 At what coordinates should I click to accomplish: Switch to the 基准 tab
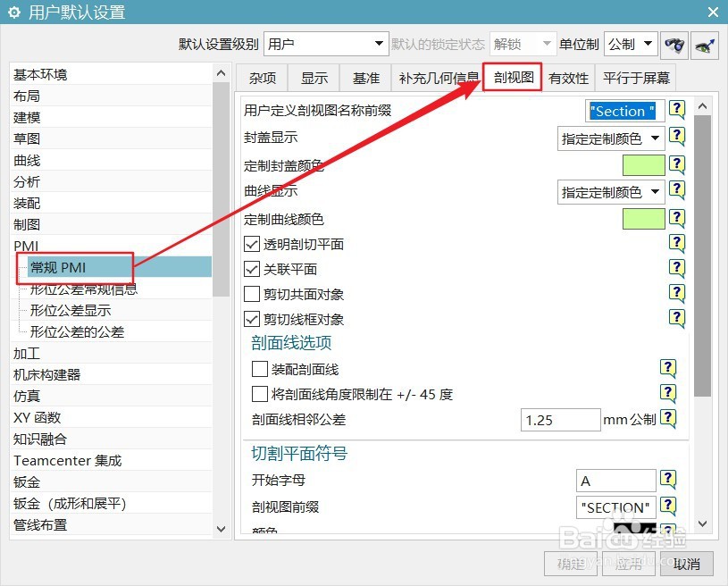pos(366,78)
